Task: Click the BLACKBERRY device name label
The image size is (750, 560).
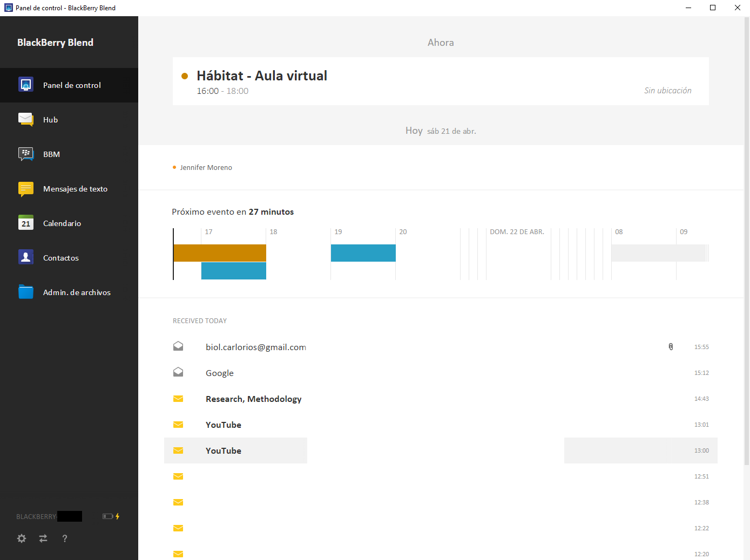Action: click(36, 516)
